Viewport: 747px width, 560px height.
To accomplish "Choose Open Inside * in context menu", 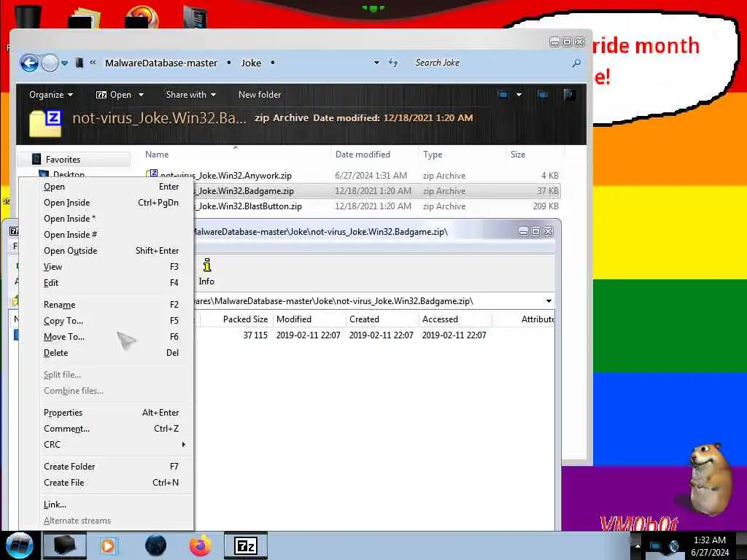I will tap(111, 219).
